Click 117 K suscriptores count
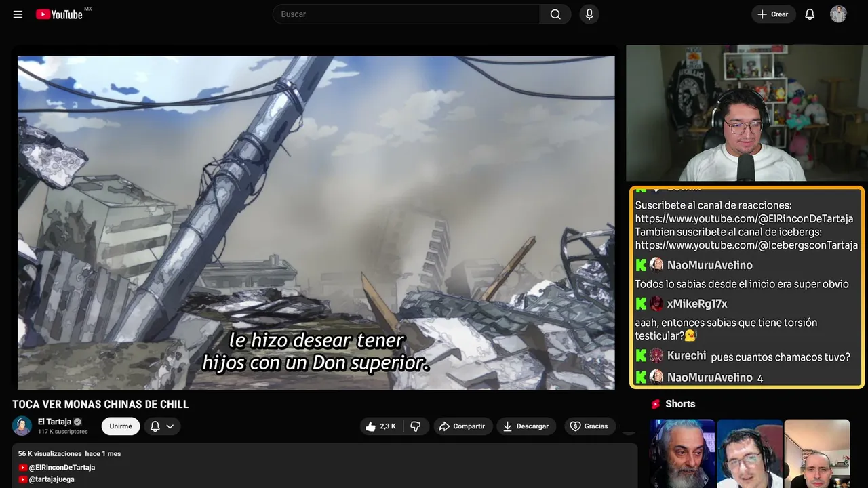868x488 pixels. tap(63, 432)
